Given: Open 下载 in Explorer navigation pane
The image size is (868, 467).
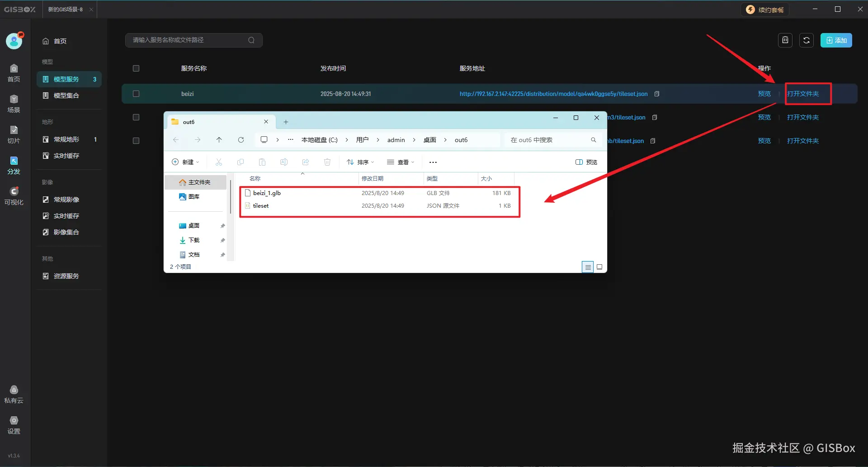Looking at the screenshot, I should 194,240.
